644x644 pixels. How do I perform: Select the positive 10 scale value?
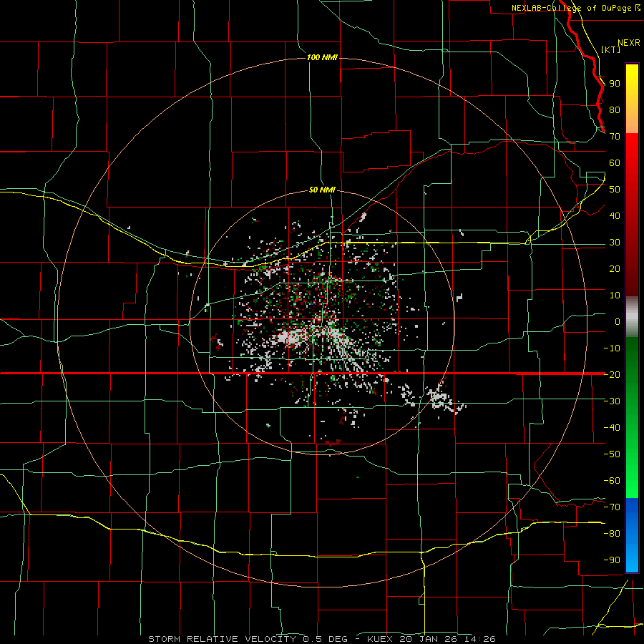click(x=615, y=296)
